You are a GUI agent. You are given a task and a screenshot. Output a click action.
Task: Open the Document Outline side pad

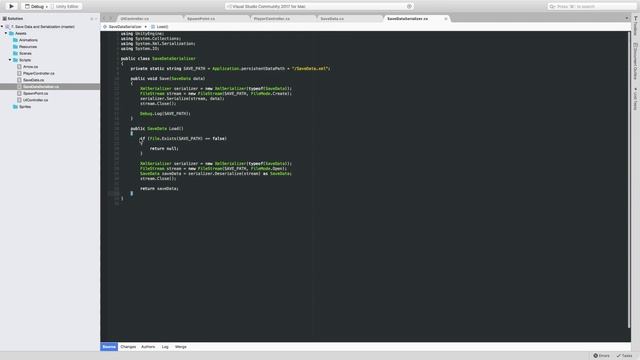(636, 61)
